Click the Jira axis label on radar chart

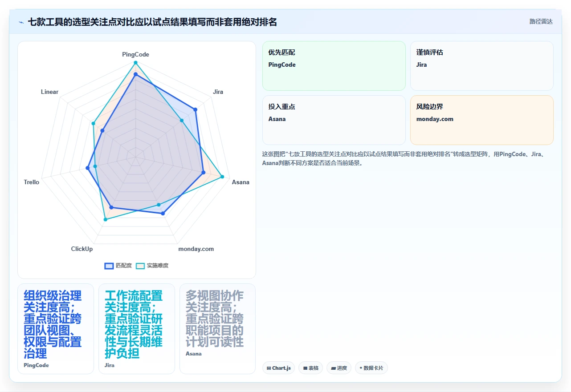coord(218,92)
